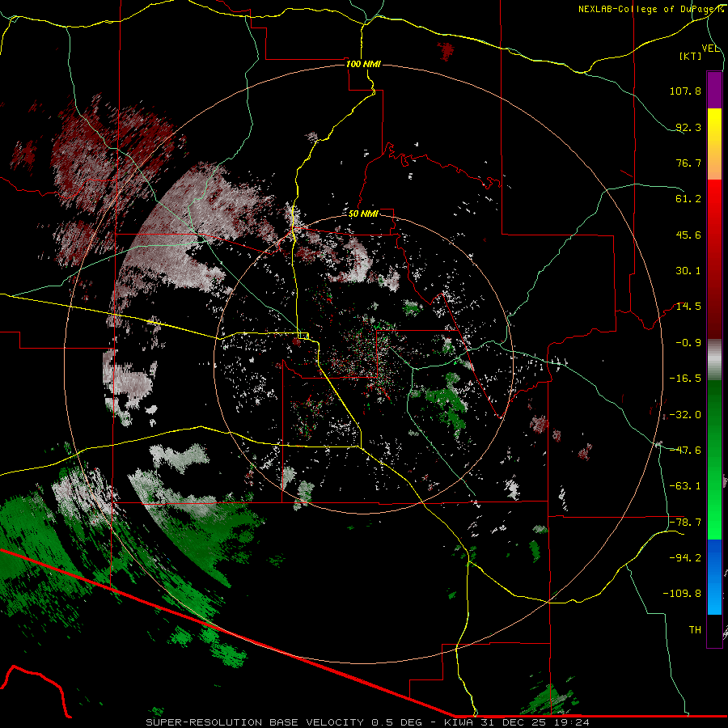Select the 30.1 scale value
The height and width of the screenshot is (728, 728).
point(688,271)
